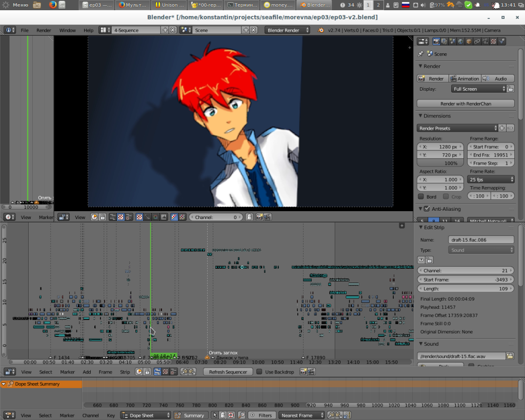Open the Scene properties tab icon
Viewport: 525px width, 420px height.
[x=452, y=42]
